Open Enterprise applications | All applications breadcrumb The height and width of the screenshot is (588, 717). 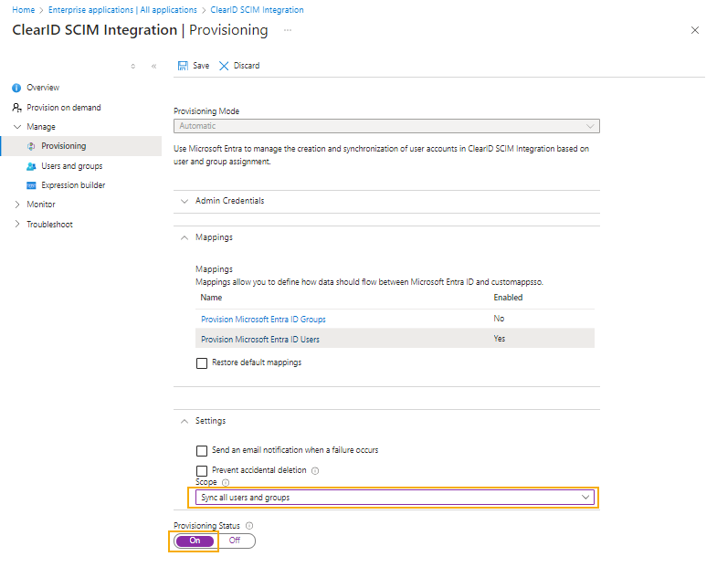(122, 10)
